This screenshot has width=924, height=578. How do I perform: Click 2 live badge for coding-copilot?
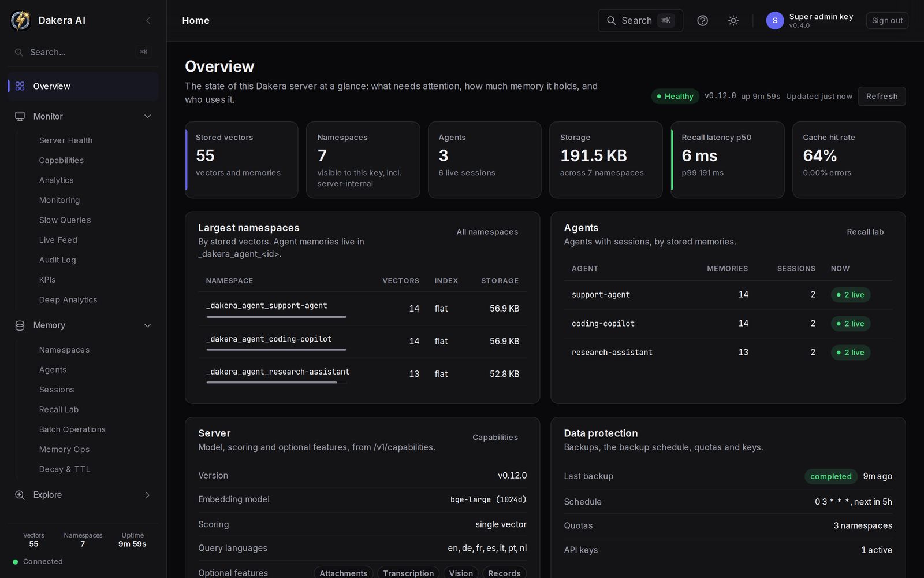(851, 324)
